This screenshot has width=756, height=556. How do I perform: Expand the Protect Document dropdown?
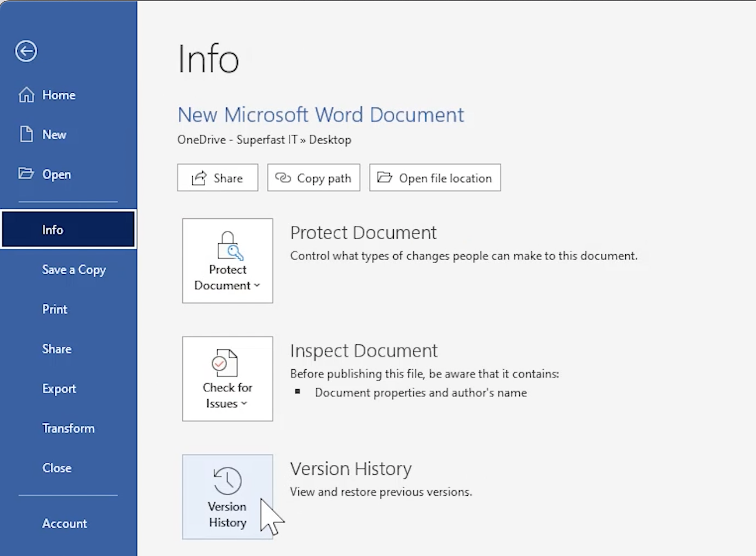228,261
